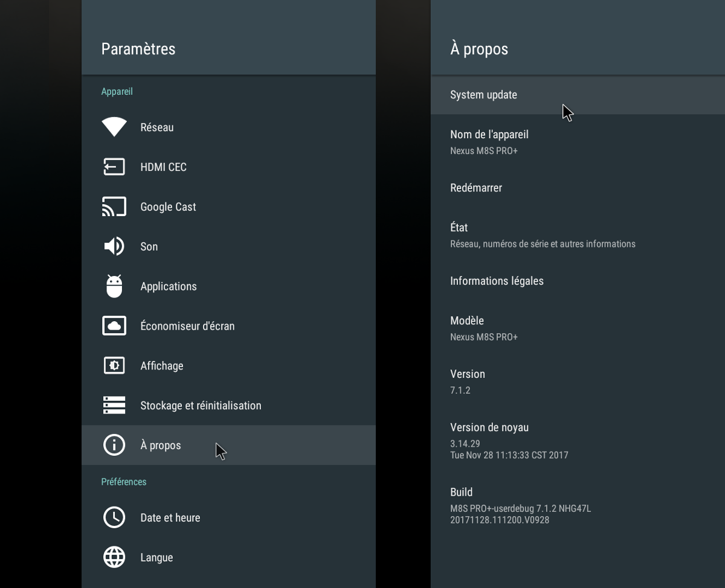The height and width of the screenshot is (588, 725).
Task: Open Langue preferences
Action: [228, 557]
